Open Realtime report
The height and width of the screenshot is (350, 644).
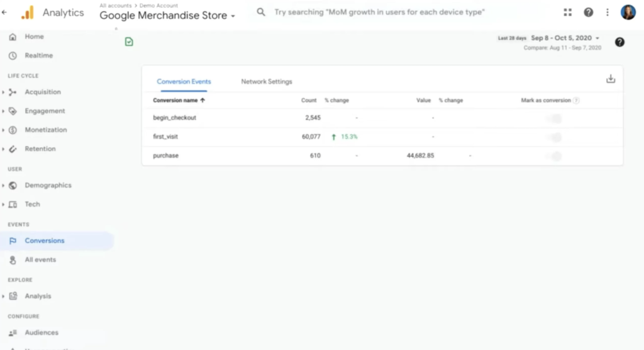[38, 55]
